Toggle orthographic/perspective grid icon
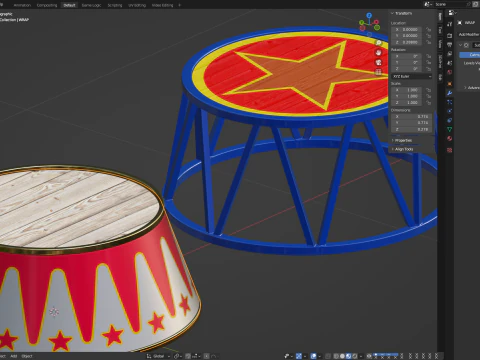This screenshot has width=480, height=360. (378, 72)
